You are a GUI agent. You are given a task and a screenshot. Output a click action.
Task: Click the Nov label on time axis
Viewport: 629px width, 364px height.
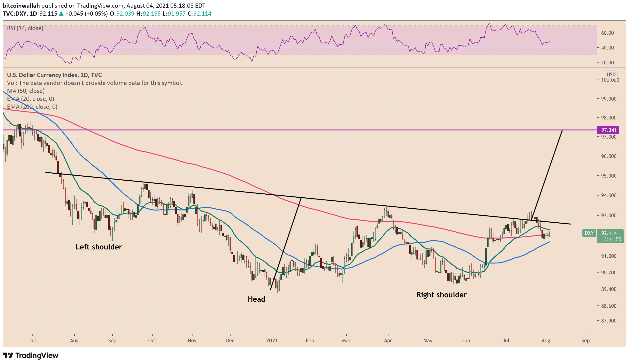tap(192, 340)
